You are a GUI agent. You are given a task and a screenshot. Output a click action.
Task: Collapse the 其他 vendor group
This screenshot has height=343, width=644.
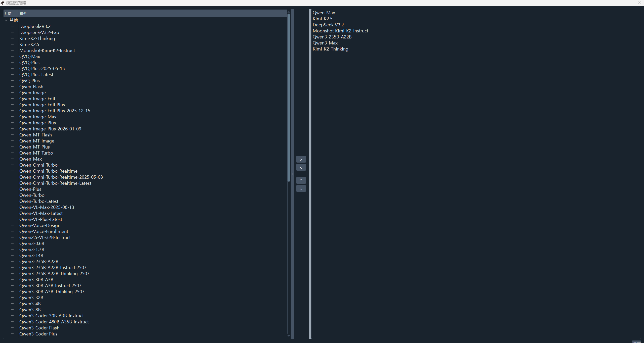[x=6, y=20]
